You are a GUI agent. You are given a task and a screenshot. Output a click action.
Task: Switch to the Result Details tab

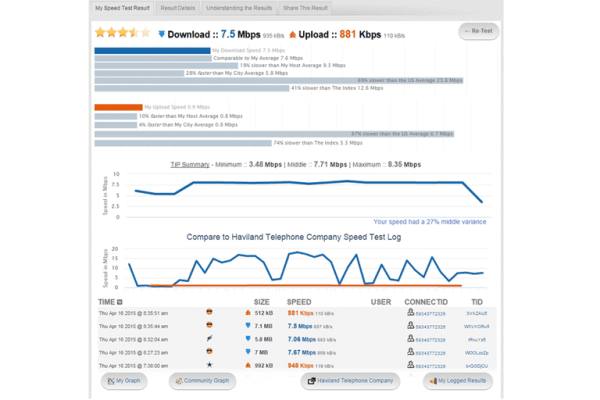178,7
